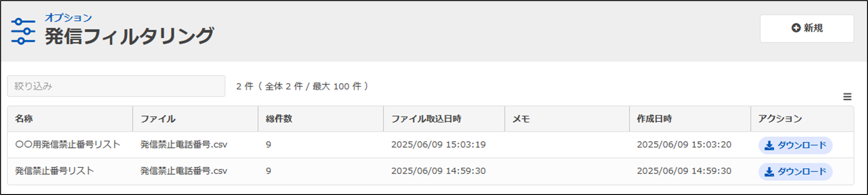Sort by the メモ column header

(521, 119)
